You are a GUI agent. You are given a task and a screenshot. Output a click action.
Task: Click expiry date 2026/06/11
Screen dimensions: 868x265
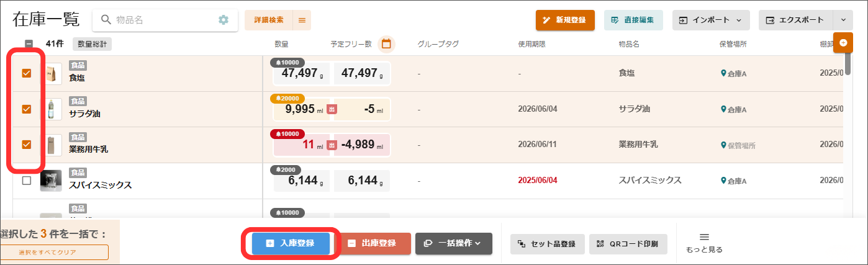[538, 145]
